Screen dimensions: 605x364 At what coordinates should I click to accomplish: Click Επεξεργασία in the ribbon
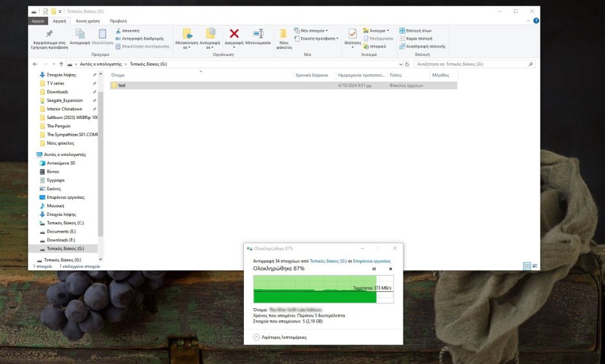coord(378,38)
